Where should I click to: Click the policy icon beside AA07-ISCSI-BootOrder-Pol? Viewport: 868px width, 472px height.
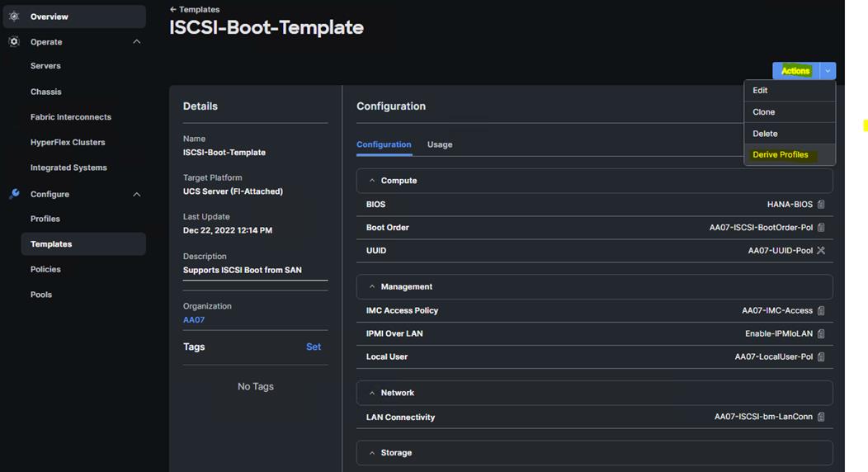click(x=821, y=228)
